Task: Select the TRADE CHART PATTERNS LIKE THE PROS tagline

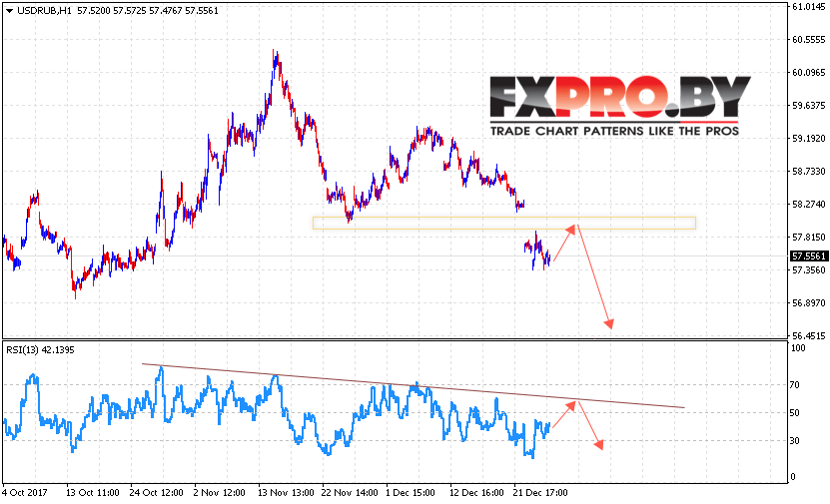Action: click(614, 131)
